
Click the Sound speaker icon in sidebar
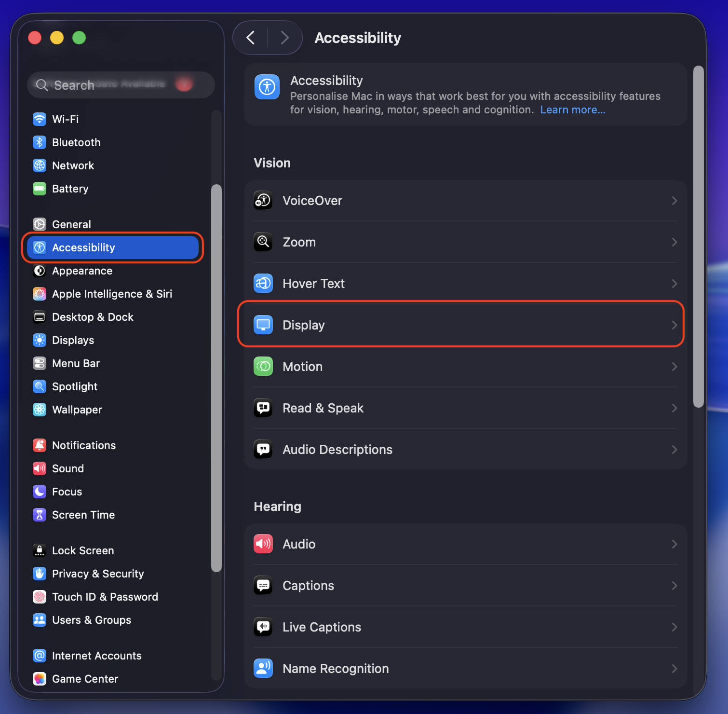click(40, 468)
